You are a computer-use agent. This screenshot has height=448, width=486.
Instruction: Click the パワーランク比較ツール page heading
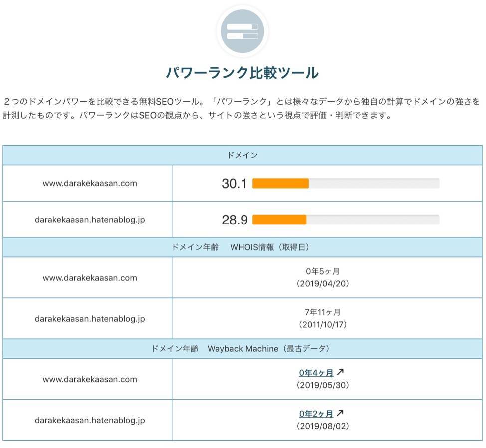pyautogui.click(x=243, y=73)
